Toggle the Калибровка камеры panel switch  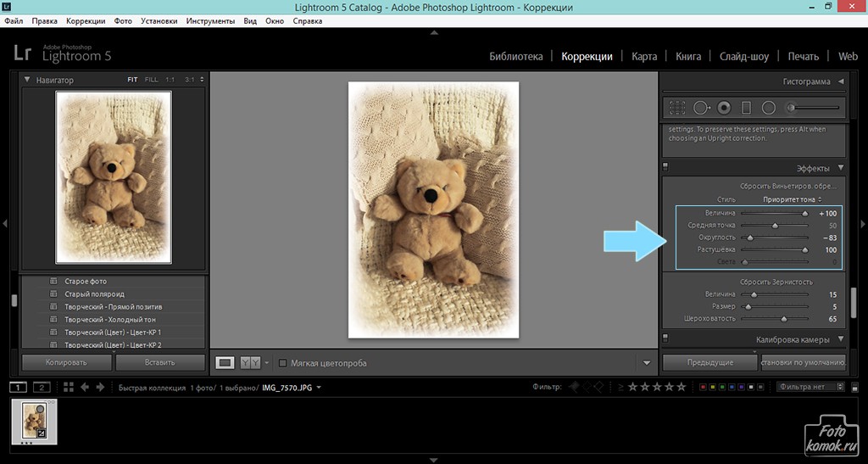pos(666,338)
